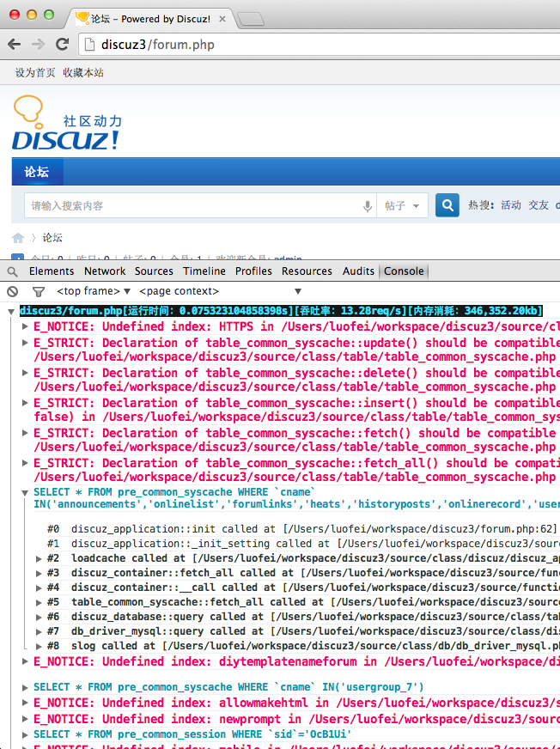Viewport: 560px width, 749px height.
Task: Click the home breadcrumb icon
Action: (17, 238)
